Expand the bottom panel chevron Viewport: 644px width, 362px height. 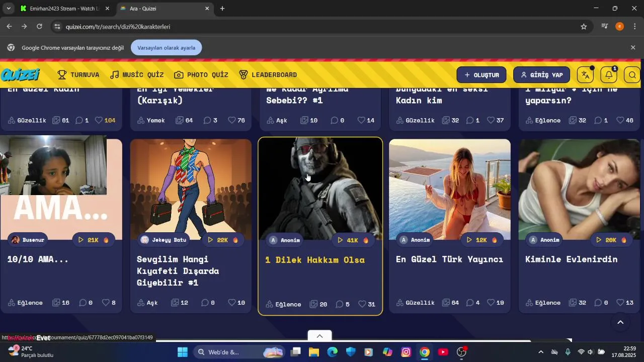[319, 336]
